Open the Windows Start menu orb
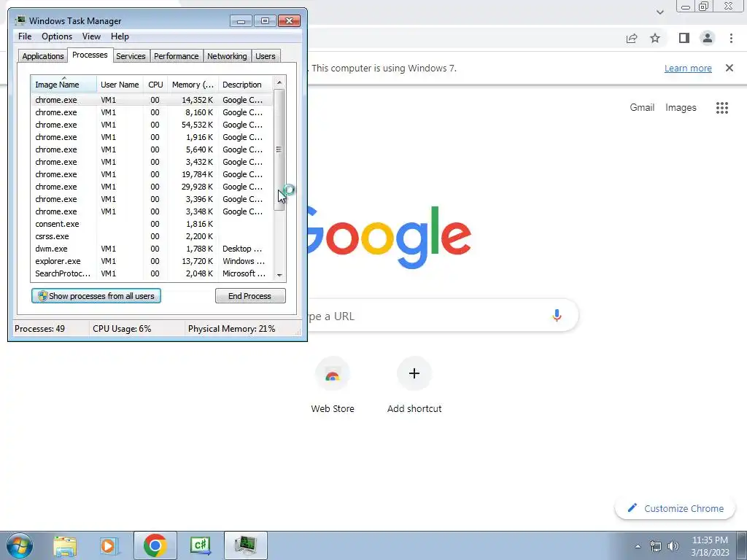 pos(20,545)
